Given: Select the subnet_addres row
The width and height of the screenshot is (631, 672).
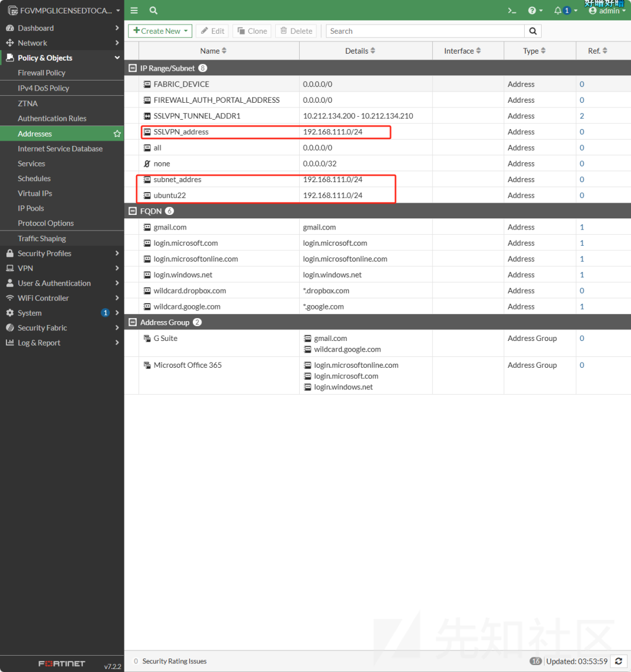Looking at the screenshot, I should pos(377,180).
